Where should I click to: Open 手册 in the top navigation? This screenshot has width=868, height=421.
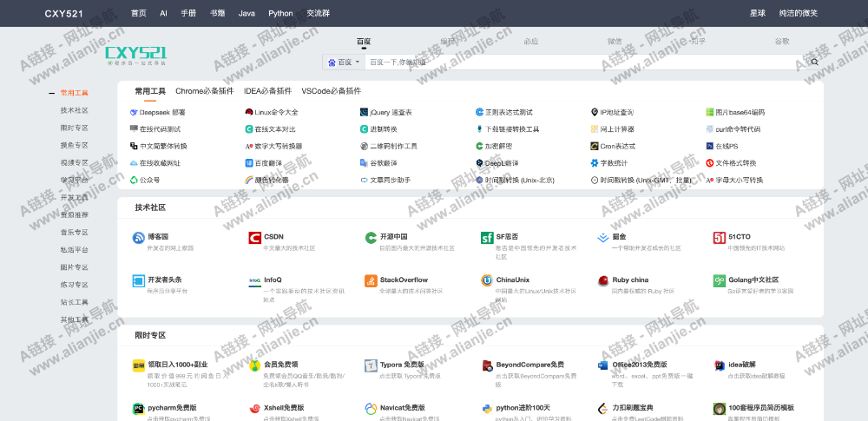[188, 13]
